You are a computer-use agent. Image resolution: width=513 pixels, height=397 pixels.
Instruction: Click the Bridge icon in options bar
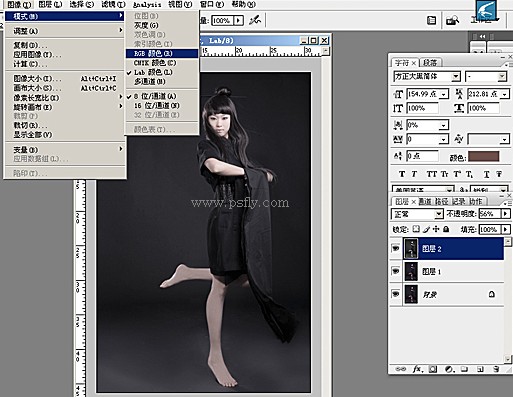tap(453, 20)
